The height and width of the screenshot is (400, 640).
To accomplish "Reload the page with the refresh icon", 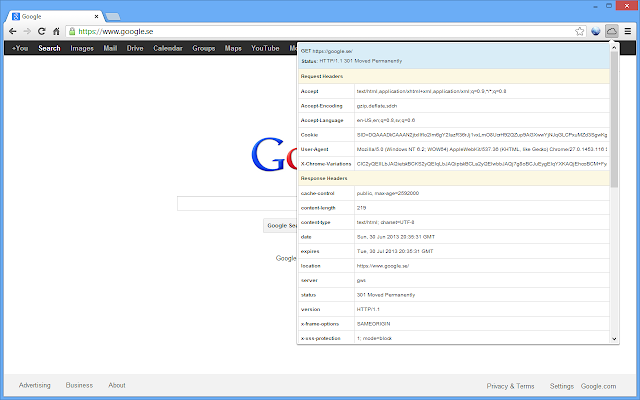I will tap(42, 31).
